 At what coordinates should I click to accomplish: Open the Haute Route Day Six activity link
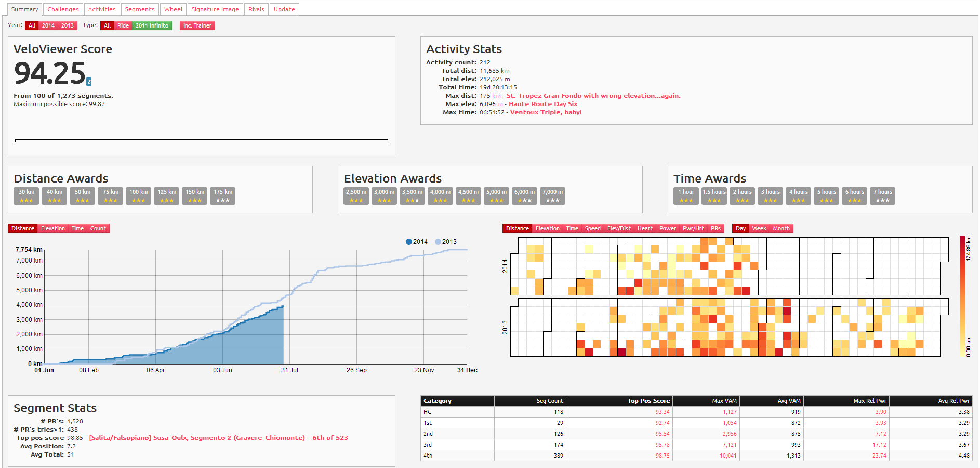(x=543, y=104)
